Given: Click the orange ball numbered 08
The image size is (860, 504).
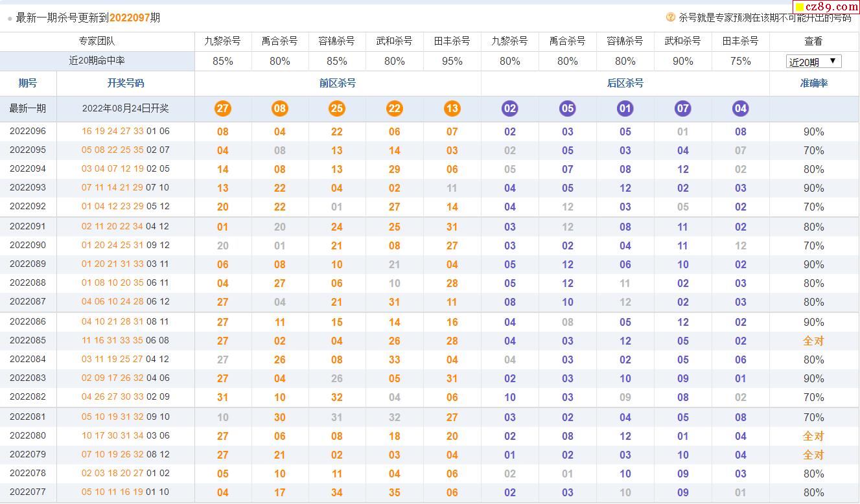Looking at the screenshot, I should pos(280,108).
